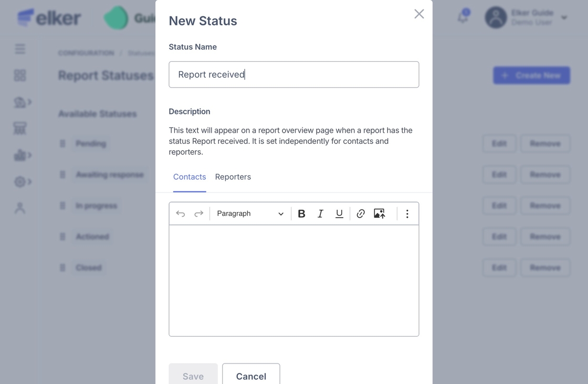
Task: Open the editor's more options menu
Action: (x=407, y=214)
